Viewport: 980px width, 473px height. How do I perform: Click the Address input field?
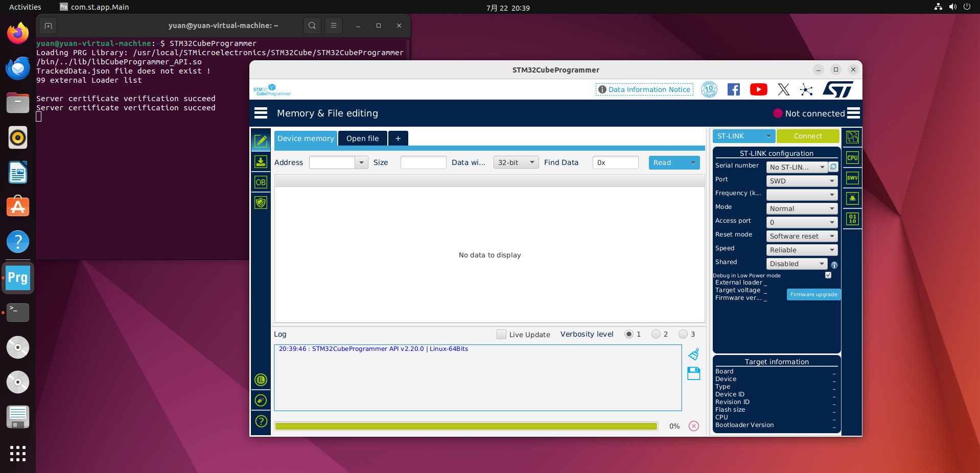click(x=332, y=162)
